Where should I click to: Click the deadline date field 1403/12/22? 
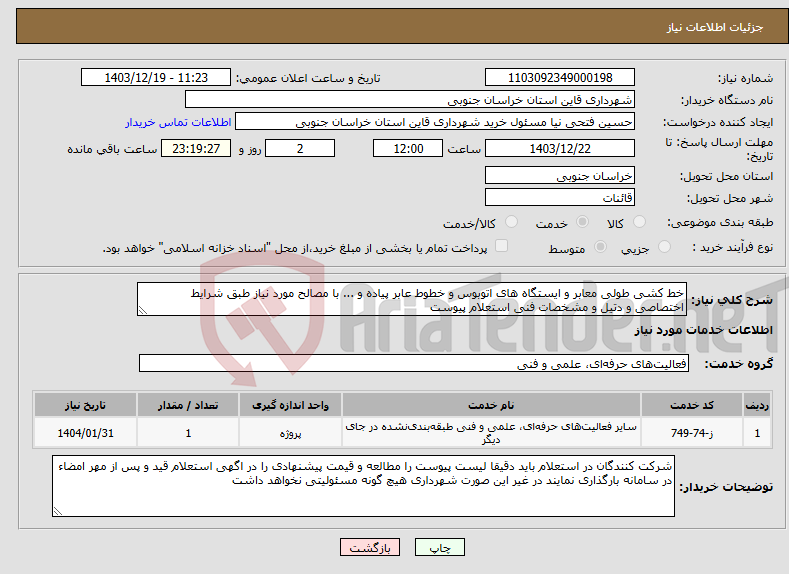tap(560, 148)
